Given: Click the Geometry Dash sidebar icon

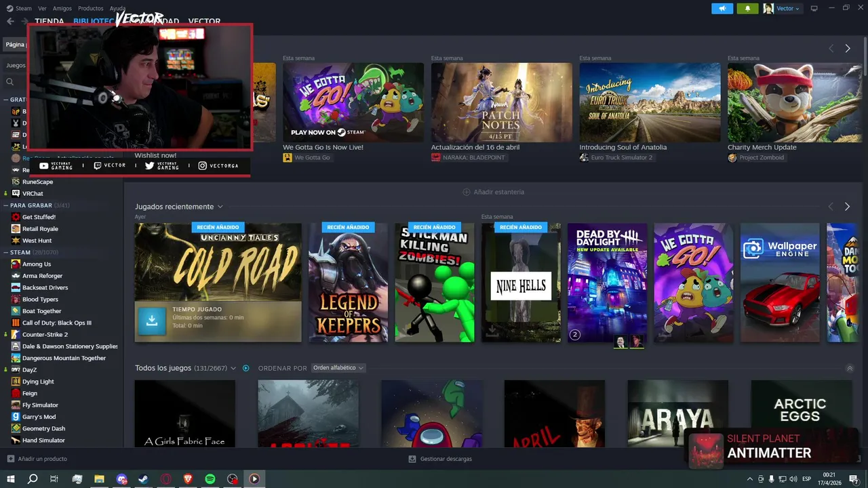Looking at the screenshot, I should click(x=16, y=428).
